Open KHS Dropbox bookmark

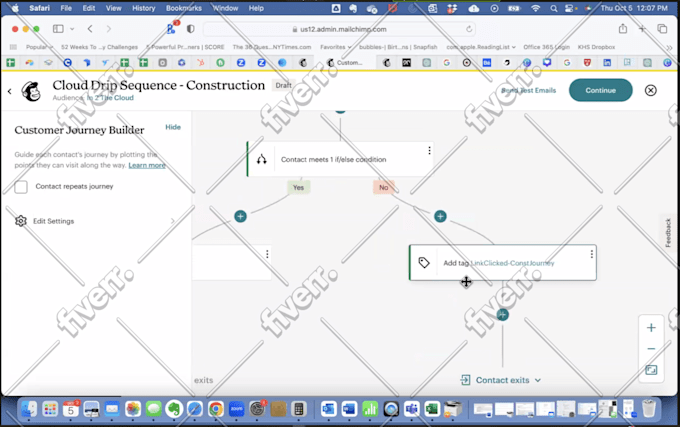[x=596, y=47]
